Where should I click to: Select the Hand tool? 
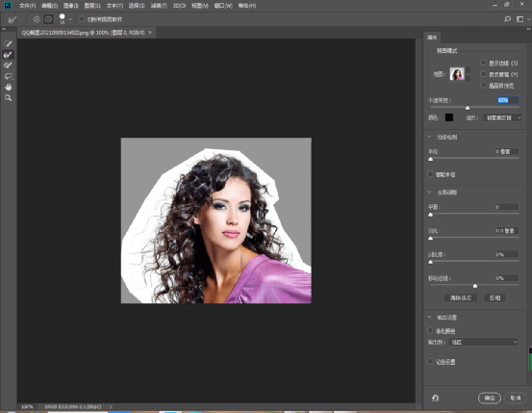pos(8,87)
